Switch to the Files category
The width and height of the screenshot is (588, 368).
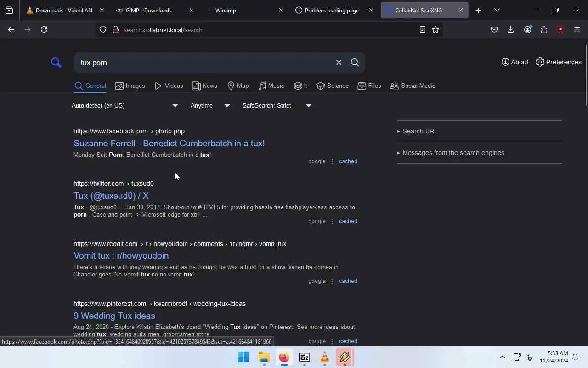coord(369,86)
